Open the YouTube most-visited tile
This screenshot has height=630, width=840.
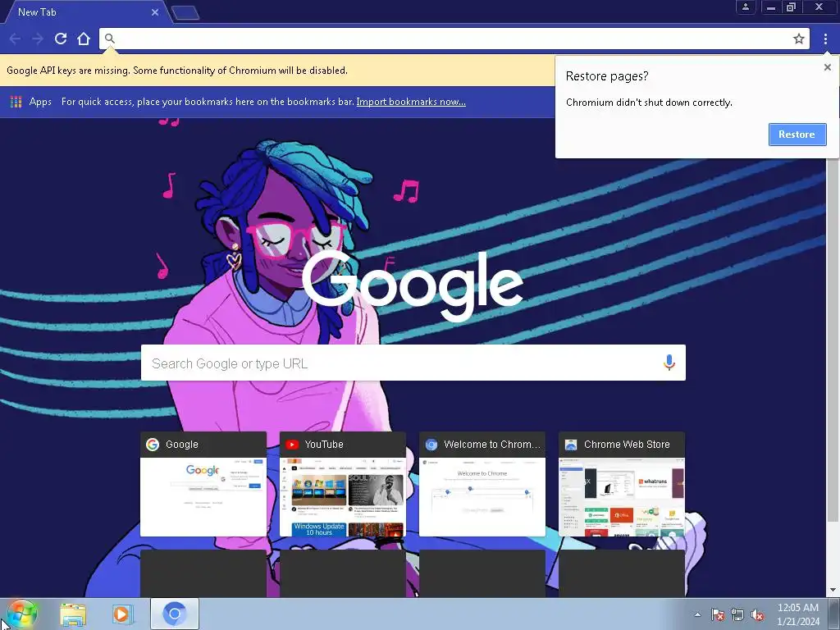tap(342, 484)
